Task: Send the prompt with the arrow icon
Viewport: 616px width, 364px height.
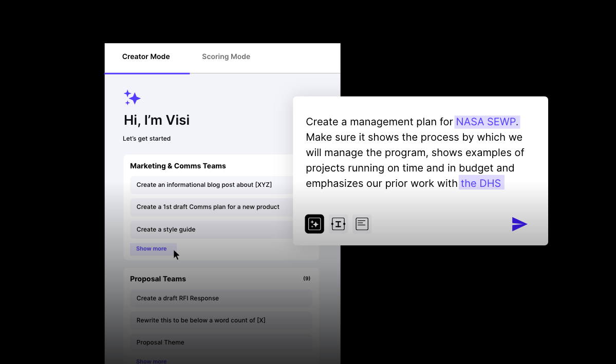Action: [x=519, y=224]
